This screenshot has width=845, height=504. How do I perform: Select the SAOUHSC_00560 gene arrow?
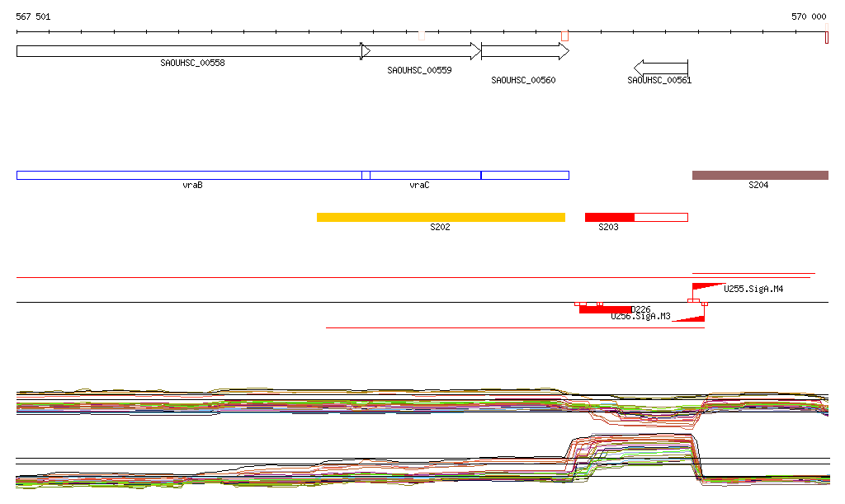tap(525, 51)
